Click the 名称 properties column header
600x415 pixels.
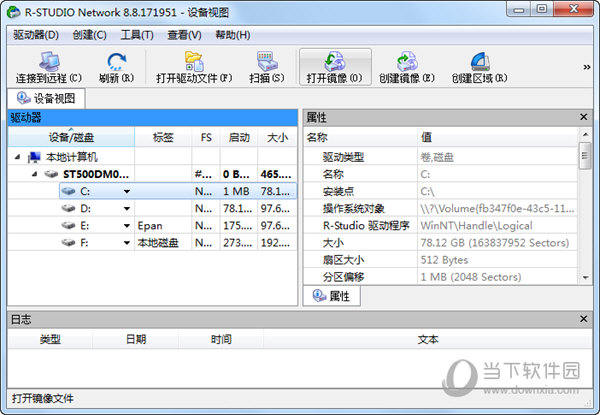tap(360, 137)
